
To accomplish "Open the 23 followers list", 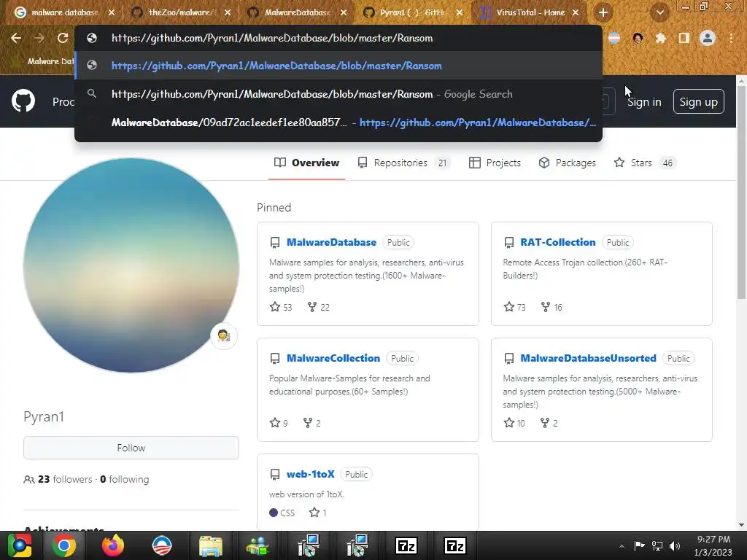I will tap(58, 479).
